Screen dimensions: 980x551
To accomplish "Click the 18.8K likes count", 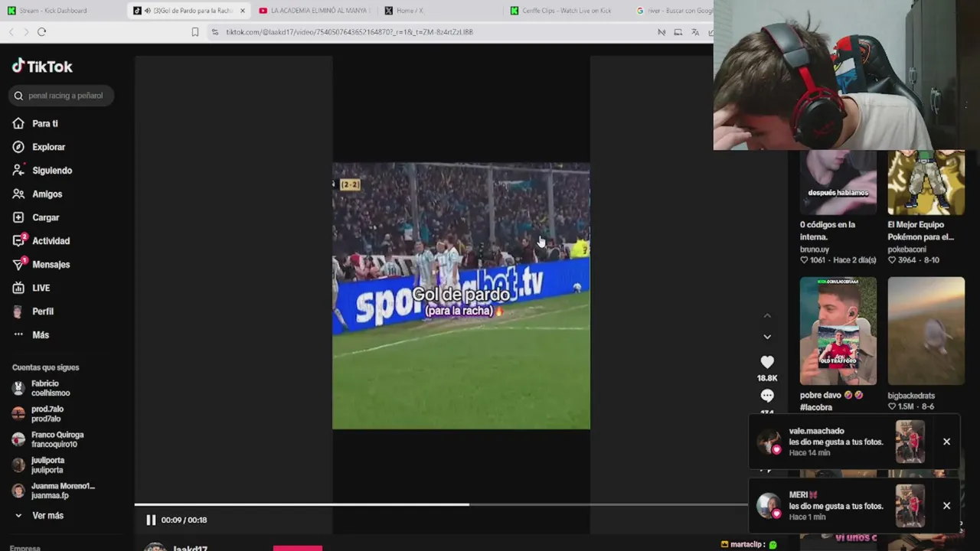I will click(767, 378).
